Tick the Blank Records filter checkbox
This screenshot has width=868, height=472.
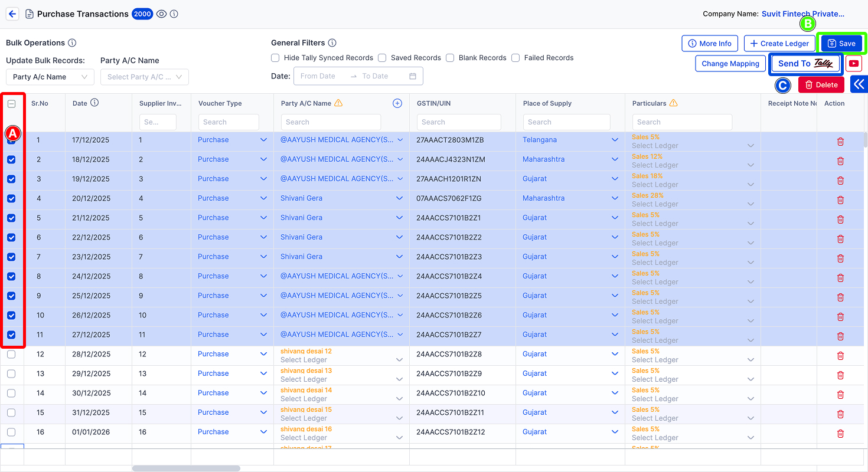[450, 58]
